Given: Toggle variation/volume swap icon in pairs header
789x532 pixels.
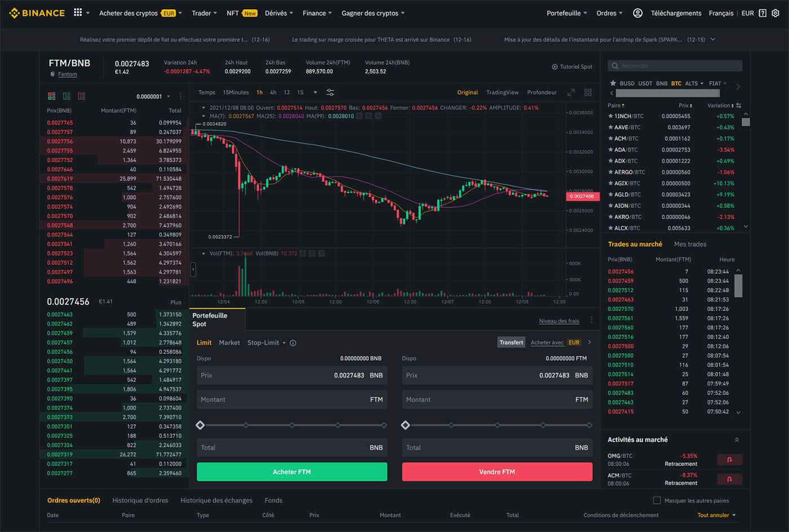Looking at the screenshot, I should coord(738,105).
